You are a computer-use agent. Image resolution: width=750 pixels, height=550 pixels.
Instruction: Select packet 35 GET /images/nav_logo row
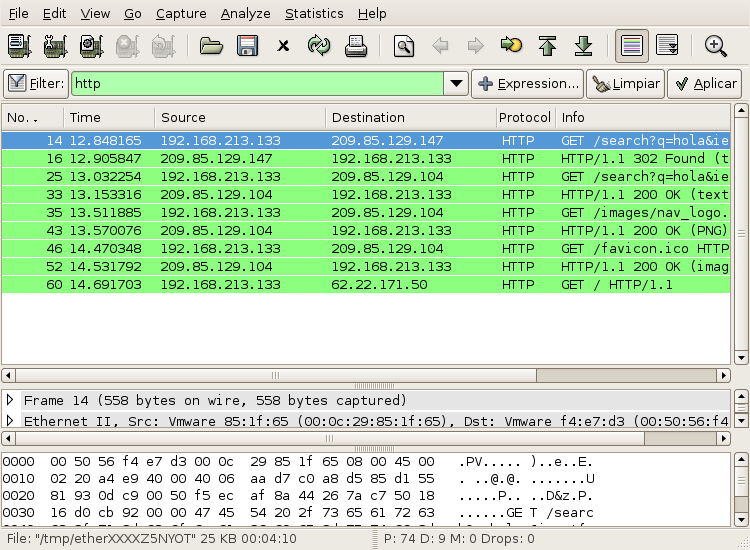point(366,213)
